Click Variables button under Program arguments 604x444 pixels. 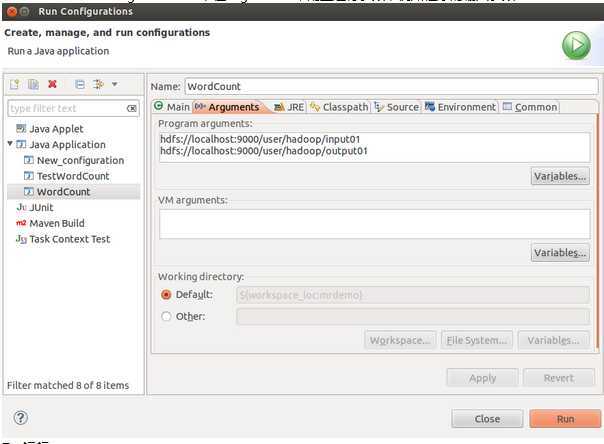pos(560,176)
